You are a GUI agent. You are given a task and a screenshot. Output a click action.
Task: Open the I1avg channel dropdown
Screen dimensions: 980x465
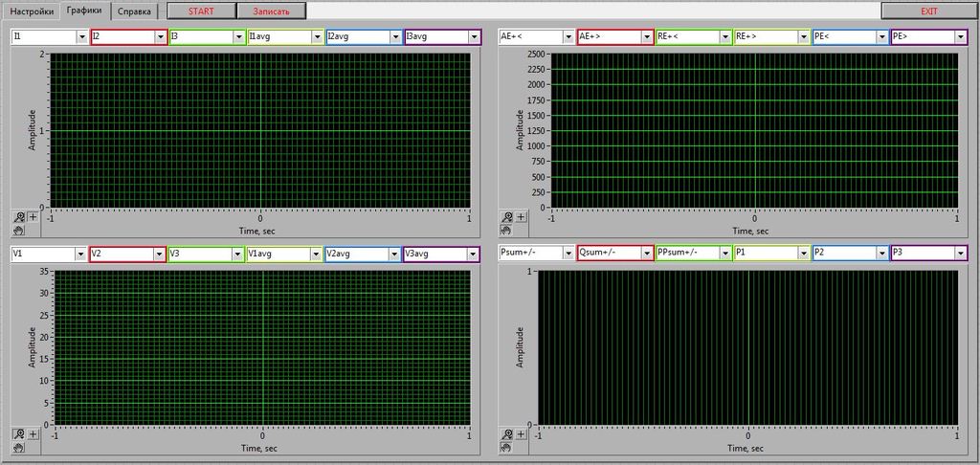point(285,37)
